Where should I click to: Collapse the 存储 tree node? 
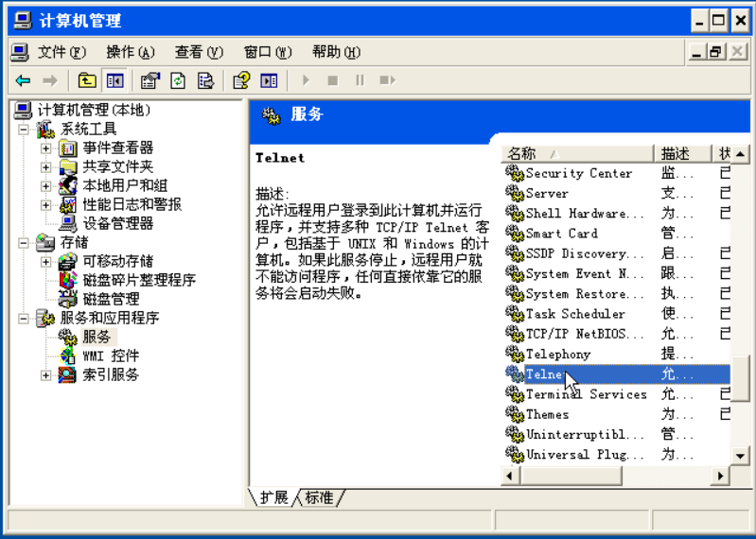click(23, 243)
